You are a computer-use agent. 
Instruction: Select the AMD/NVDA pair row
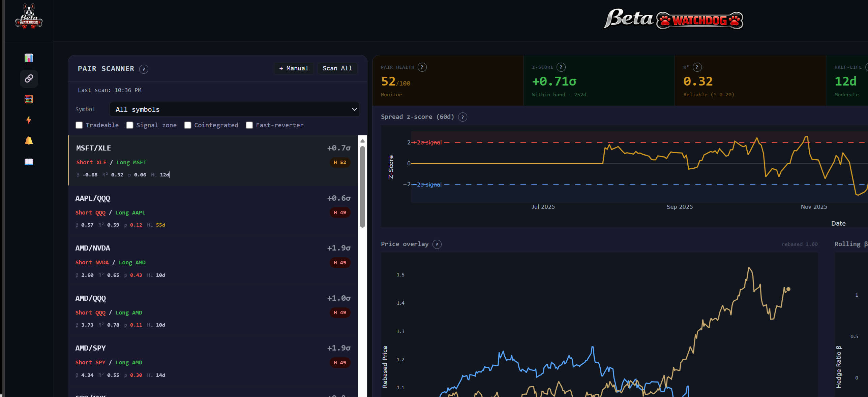click(x=213, y=261)
